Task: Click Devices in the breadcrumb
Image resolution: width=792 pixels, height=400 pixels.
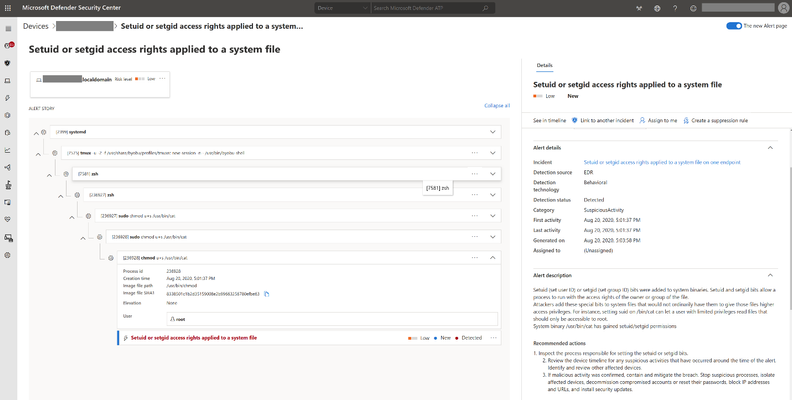Action: coord(35,26)
